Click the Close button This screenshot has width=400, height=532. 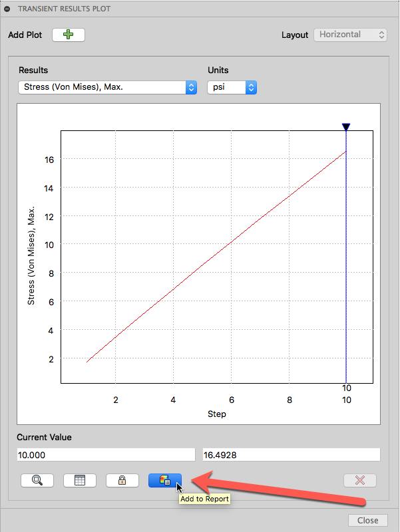click(368, 520)
